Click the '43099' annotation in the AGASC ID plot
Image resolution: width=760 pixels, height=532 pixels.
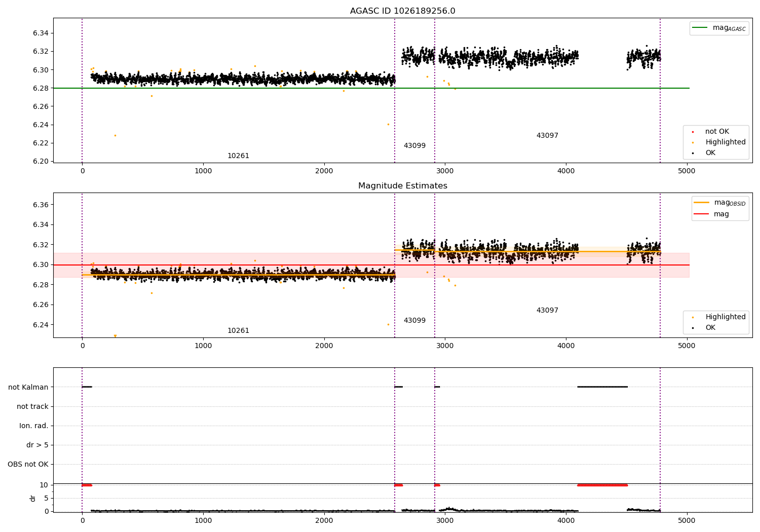tap(414, 146)
